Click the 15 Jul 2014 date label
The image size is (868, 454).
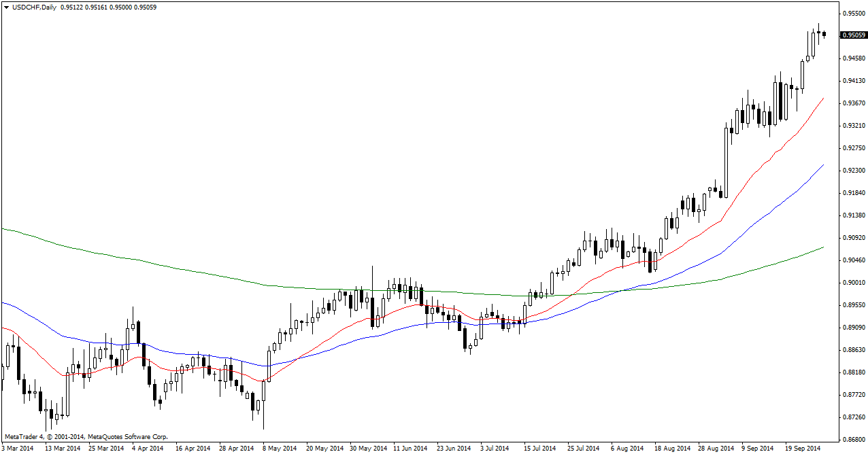click(540, 449)
